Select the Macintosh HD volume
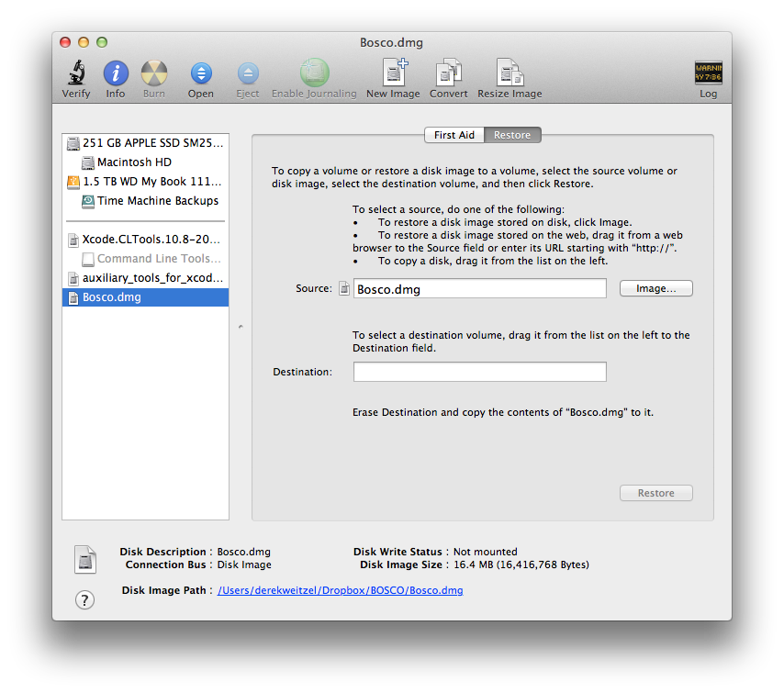This screenshot has width=784, height=693. click(145, 162)
